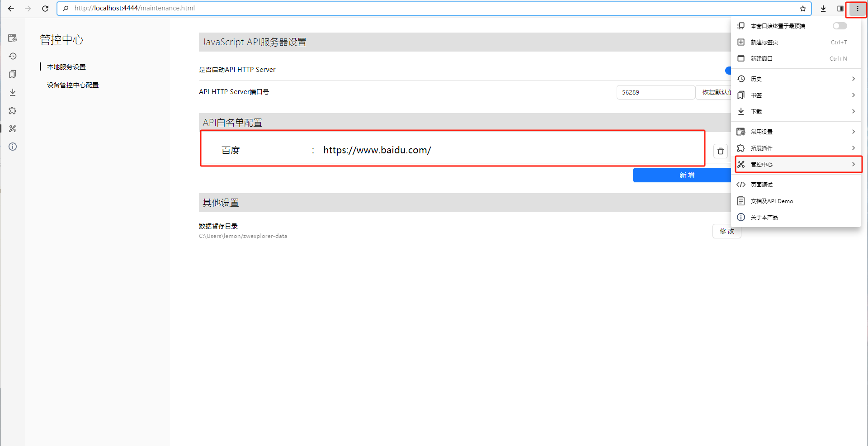This screenshot has height=446, width=868.
Task: Open management center tools icon in sidebar
Action: 13,128
